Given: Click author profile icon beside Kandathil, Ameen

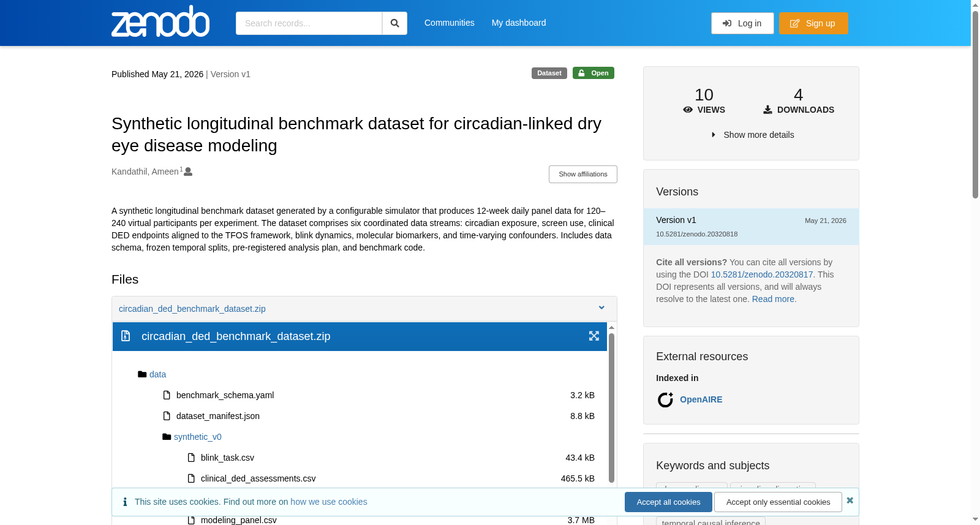Looking at the screenshot, I should point(189,172).
